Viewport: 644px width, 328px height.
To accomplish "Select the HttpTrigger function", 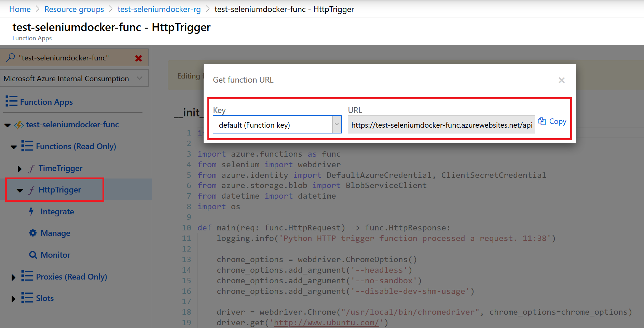I will 60,190.
